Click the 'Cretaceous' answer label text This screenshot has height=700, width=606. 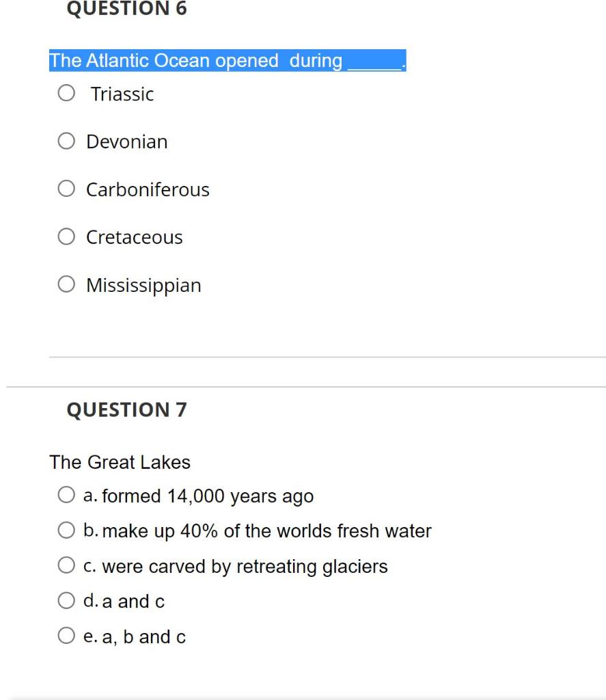135,237
